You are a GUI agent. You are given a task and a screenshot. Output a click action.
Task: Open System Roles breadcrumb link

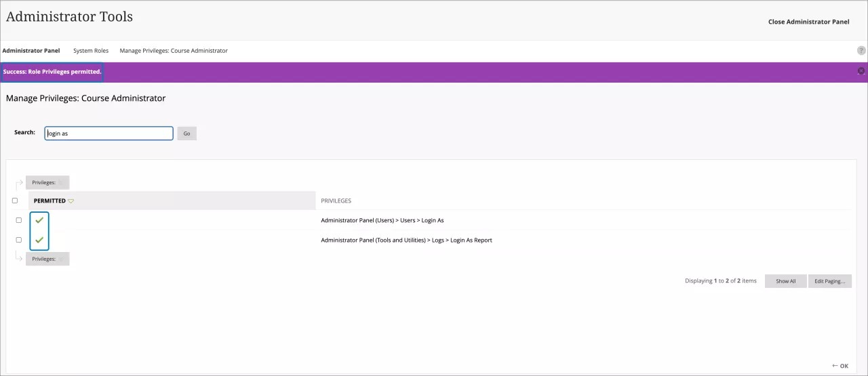point(91,51)
